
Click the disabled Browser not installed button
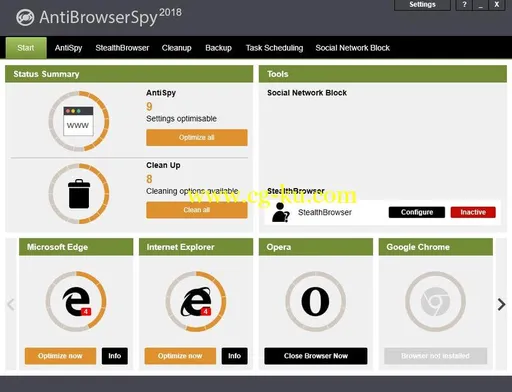(x=435, y=356)
